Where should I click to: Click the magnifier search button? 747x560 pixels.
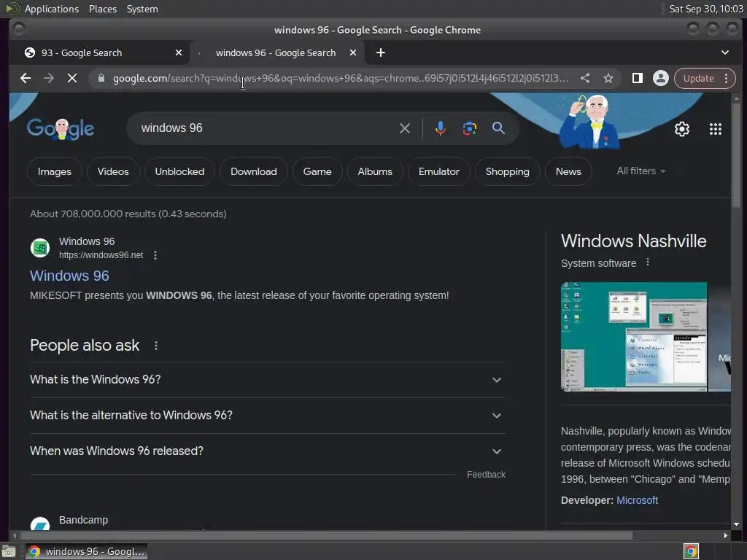click(x=498, y=128)
